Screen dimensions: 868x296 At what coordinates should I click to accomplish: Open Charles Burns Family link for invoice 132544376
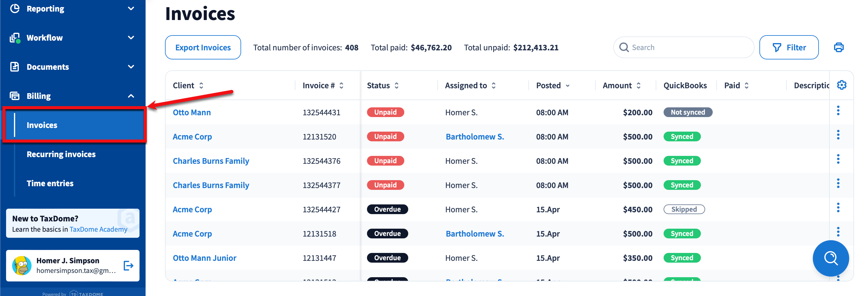pos(211,161)
